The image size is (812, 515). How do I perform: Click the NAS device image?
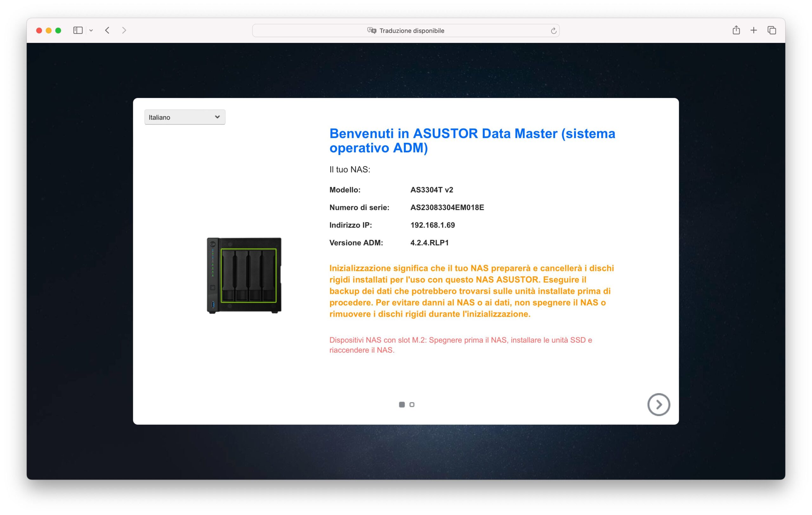pos(244,275)
